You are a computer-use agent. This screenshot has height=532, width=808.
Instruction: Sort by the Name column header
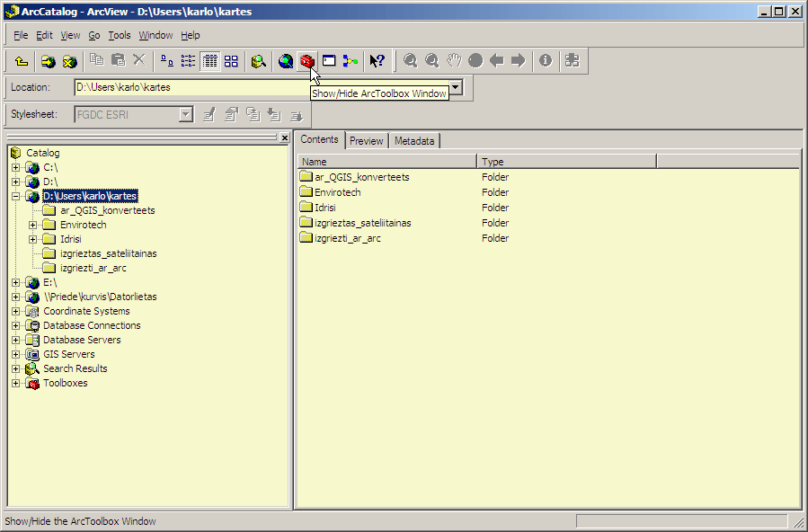coord(387,162)
